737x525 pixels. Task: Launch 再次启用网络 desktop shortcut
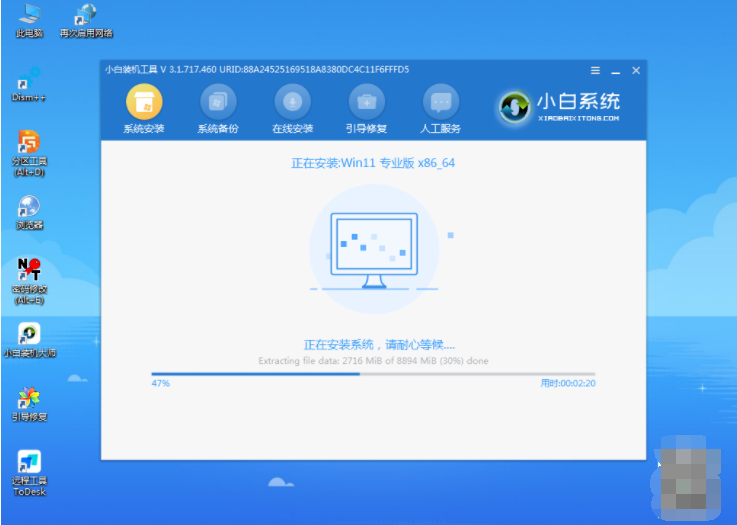click(86, 21)
